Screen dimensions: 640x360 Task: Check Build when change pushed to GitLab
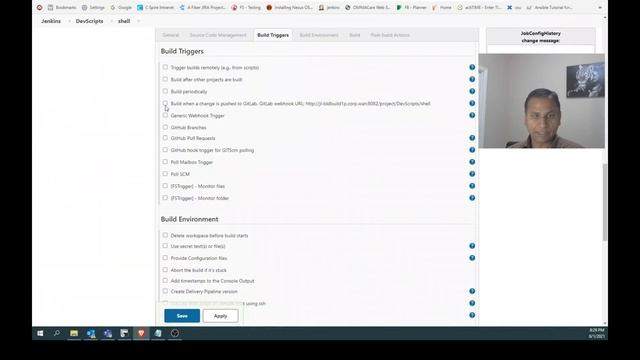pos(165,103)
